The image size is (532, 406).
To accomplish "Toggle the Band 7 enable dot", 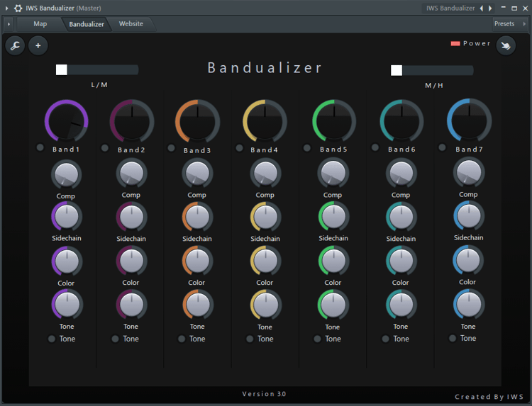I will pos(442,147).
